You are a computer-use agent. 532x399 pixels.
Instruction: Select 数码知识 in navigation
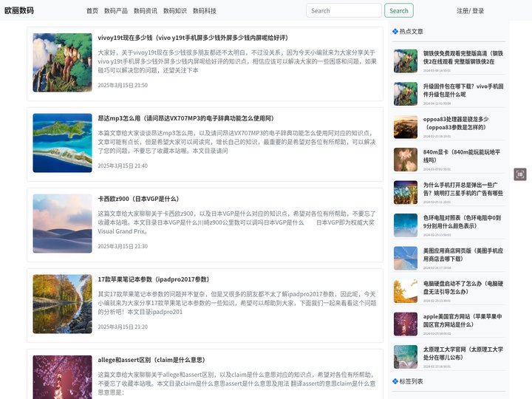(174, 11)
